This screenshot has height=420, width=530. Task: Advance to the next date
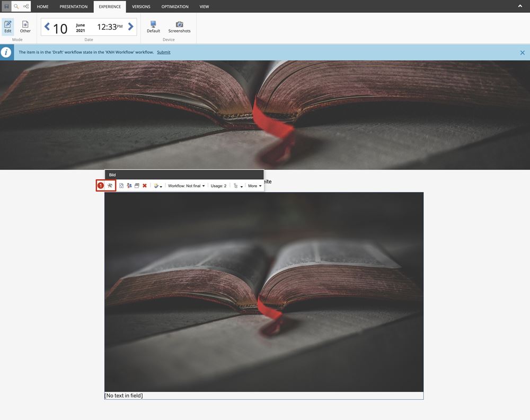click(131, 27)
